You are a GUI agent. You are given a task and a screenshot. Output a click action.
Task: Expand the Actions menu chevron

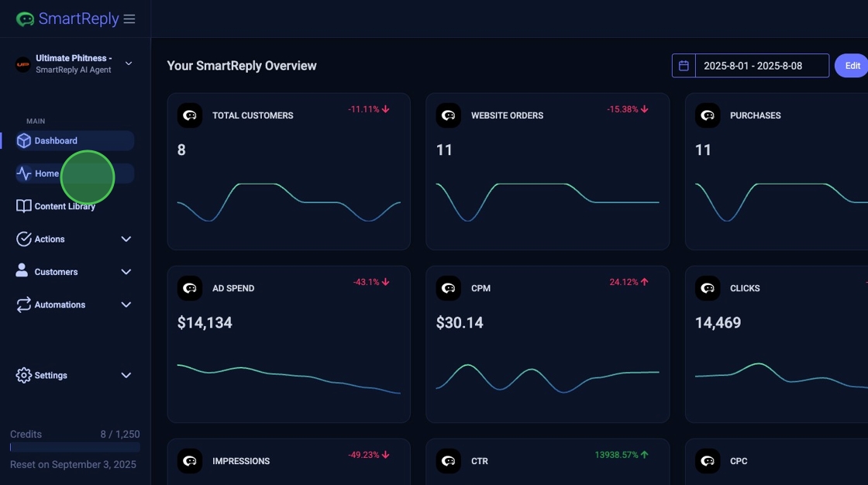point(126,239)
